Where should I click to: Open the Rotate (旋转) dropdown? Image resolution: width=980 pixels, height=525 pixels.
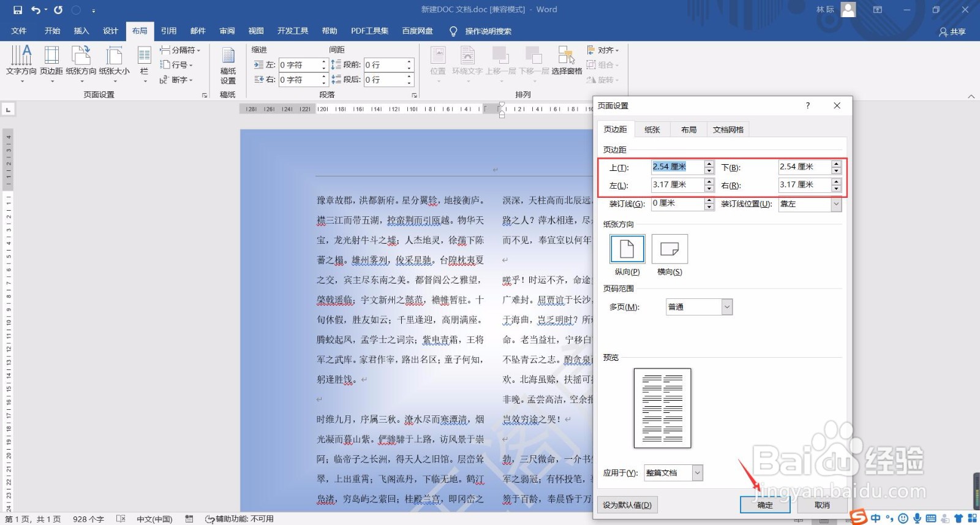coord(603,80)
